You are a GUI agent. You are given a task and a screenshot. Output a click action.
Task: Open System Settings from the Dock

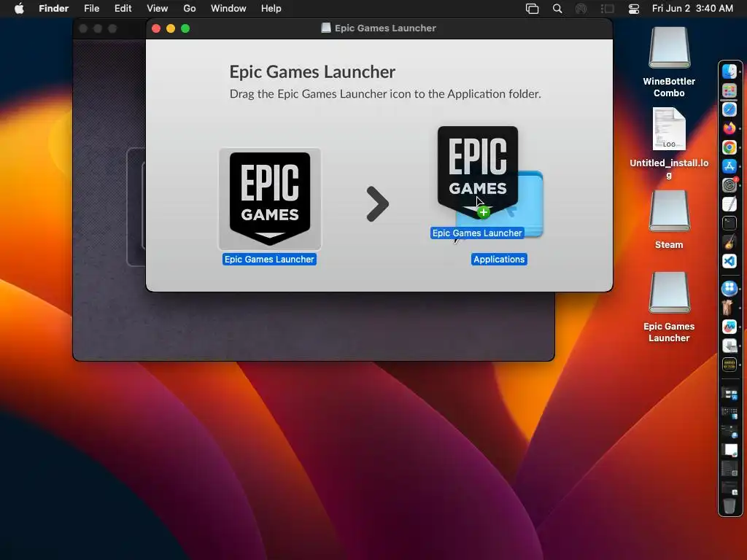click(729, 184)
